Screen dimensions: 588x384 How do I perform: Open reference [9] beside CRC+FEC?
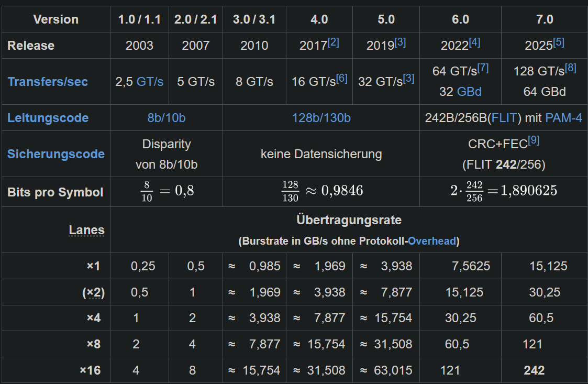tap(534, 140)
